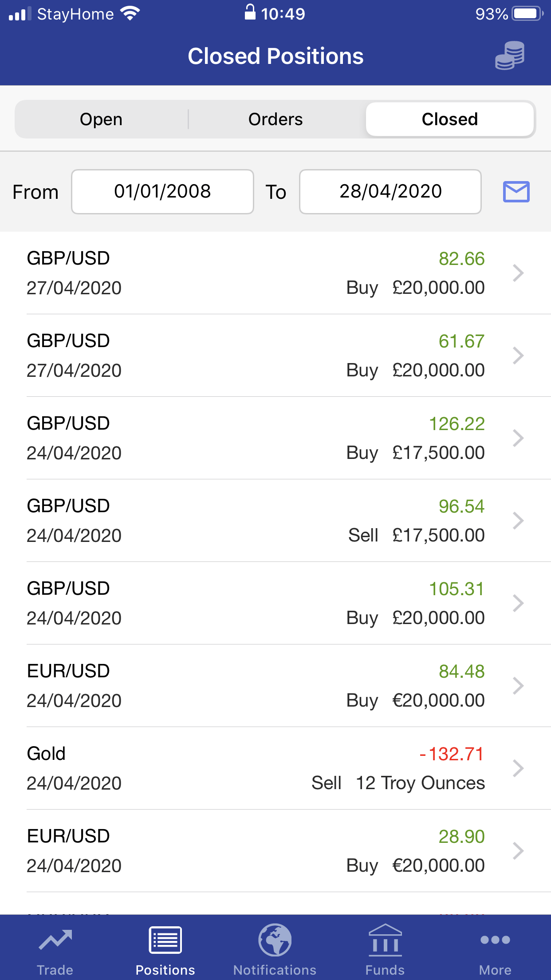This screenshot has height=980, width=551.
Task: Edit the To date 28/04/2020
Action: pos(390,192)
